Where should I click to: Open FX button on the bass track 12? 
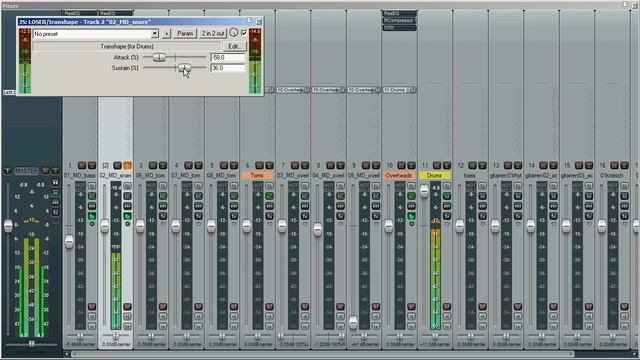pyautogui.click(x=482, y=216)
